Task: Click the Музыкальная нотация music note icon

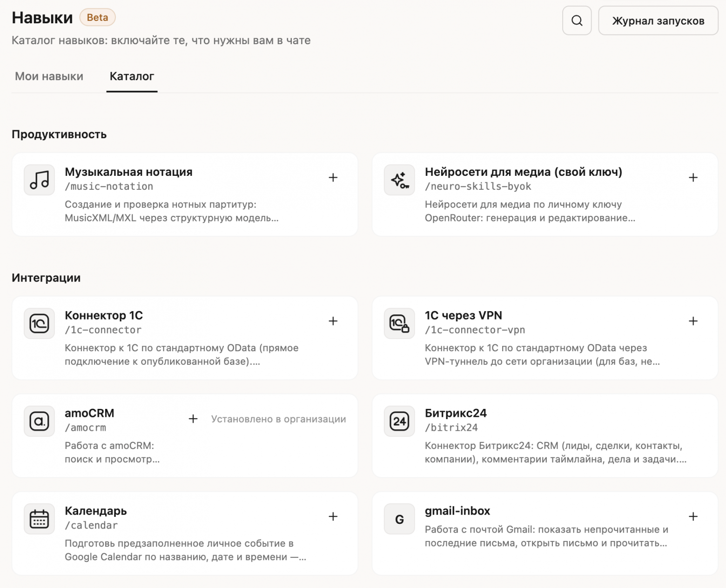Action: point(40,180)
